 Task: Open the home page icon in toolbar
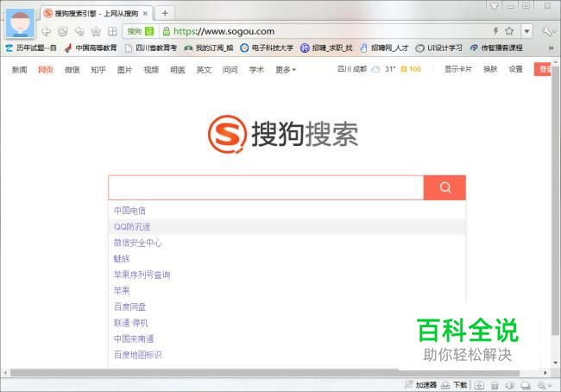pyautogui.click(x=96, y=31)
